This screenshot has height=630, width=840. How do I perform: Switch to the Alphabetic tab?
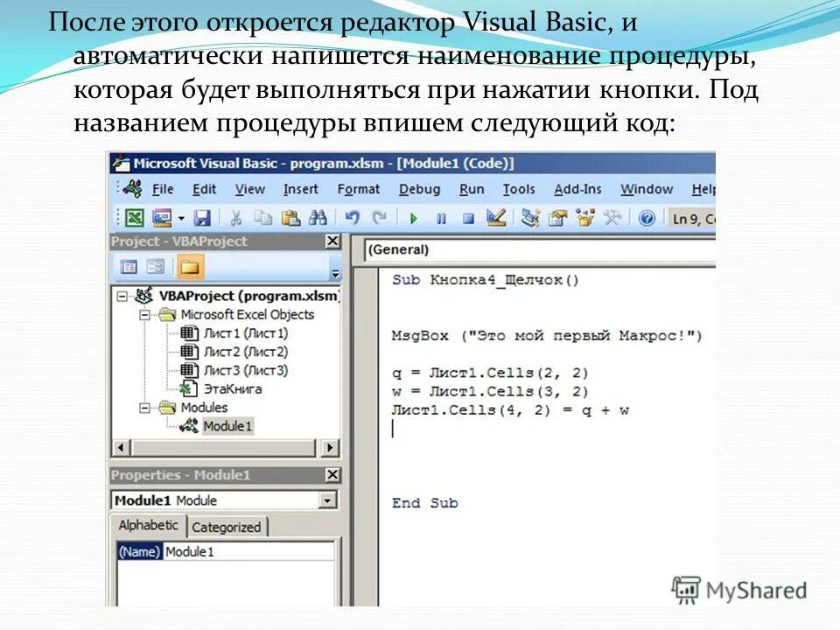coord(149,525)
